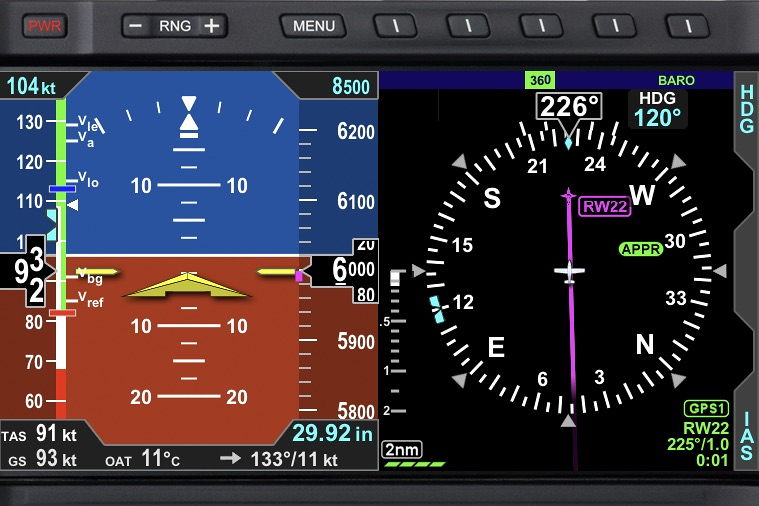Viewport: 759px width, 506px height.
Task: Tap the 8500 selected altitude readout
Action: point(350,87)
